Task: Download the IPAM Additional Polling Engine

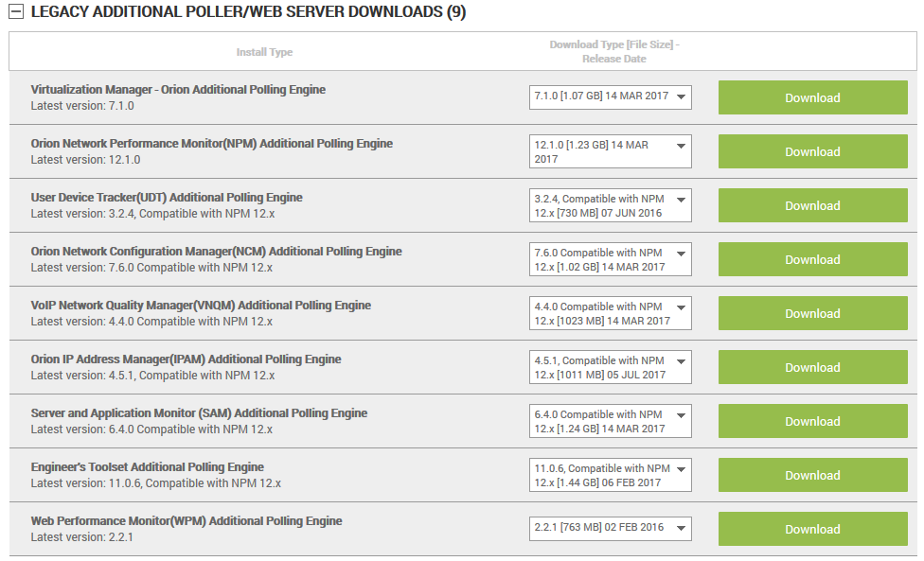Action: (812, 366)
